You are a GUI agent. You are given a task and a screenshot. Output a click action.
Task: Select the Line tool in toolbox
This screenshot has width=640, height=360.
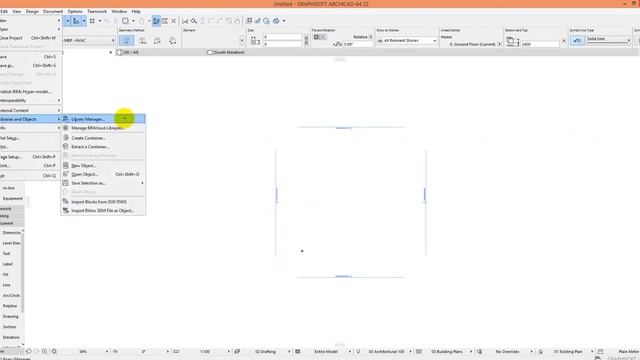click(7, 285)
